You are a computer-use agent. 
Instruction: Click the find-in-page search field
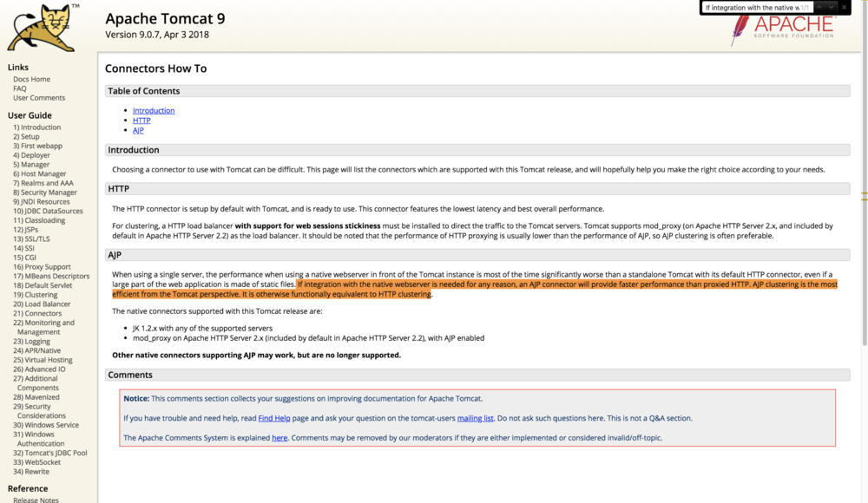[x=757, y=8]
